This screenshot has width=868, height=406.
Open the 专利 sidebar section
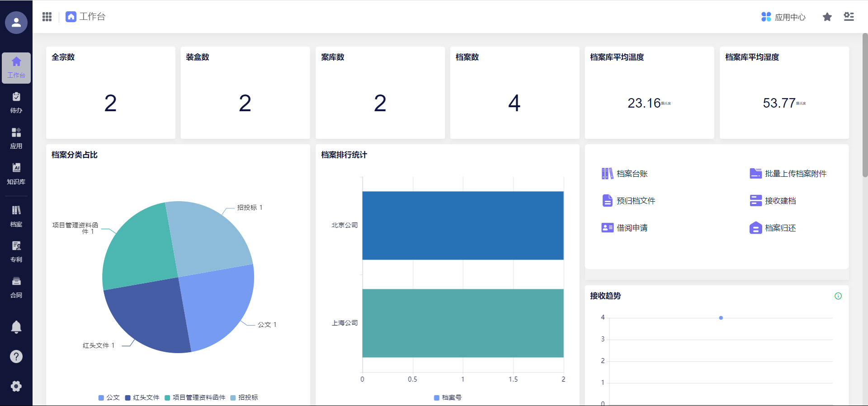pos(16,251)
